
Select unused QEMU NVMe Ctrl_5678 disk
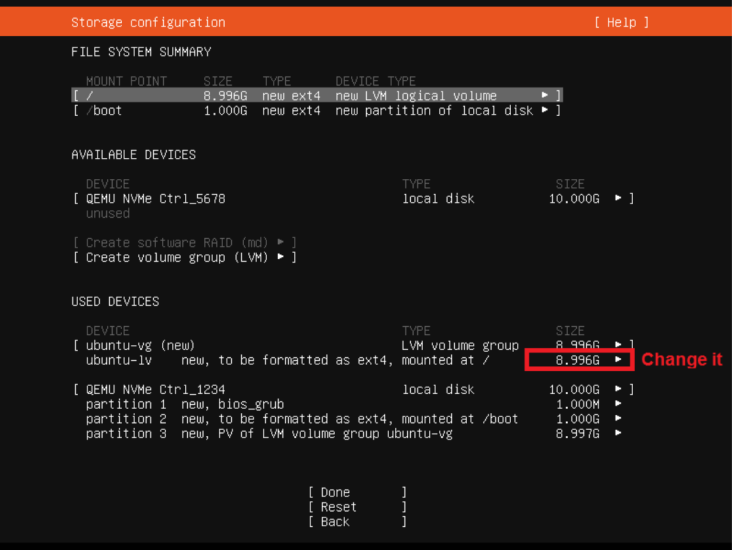[x=155, y=199]
